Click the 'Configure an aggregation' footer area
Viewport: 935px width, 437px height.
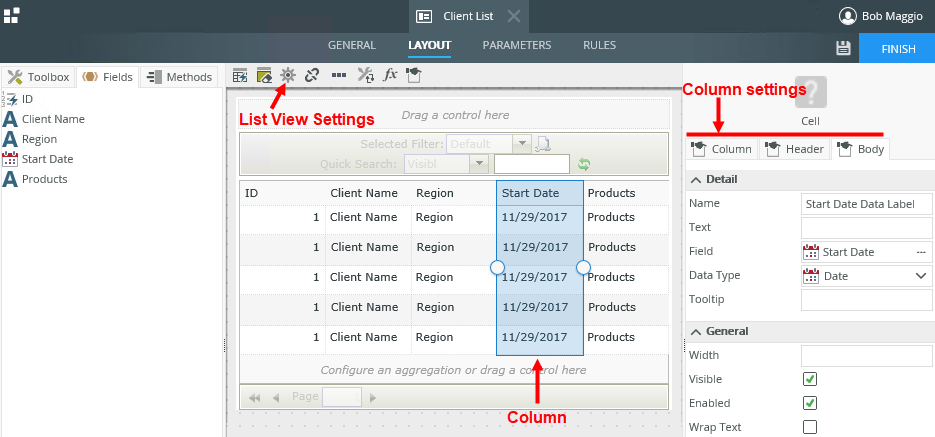tap(454, 370)
